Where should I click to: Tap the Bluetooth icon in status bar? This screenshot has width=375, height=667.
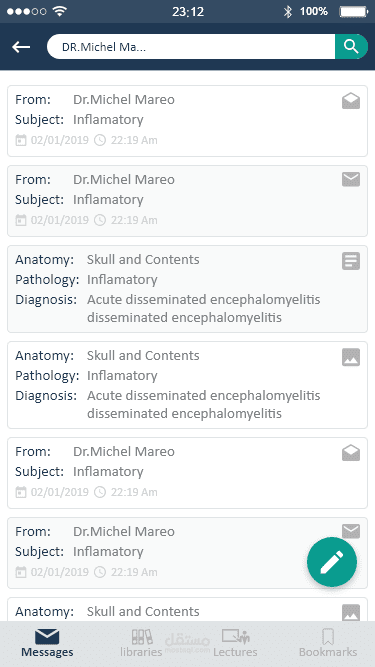(288, 11)
